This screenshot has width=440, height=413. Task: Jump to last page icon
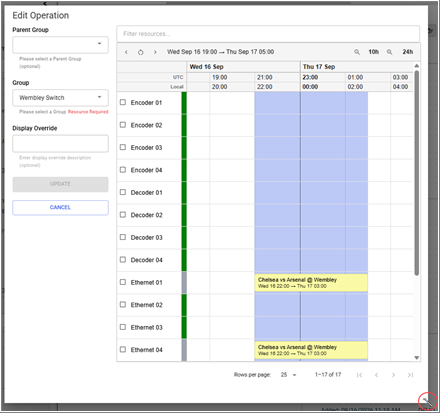(410, 375)
